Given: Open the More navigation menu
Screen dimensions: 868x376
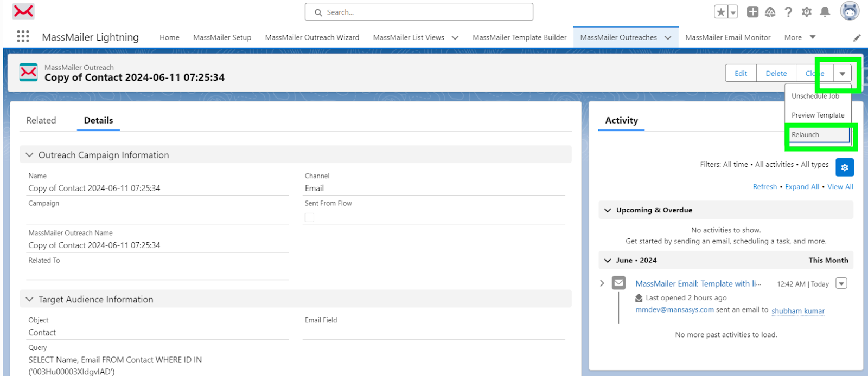Looking at the screenshot, I should (800, 37).
